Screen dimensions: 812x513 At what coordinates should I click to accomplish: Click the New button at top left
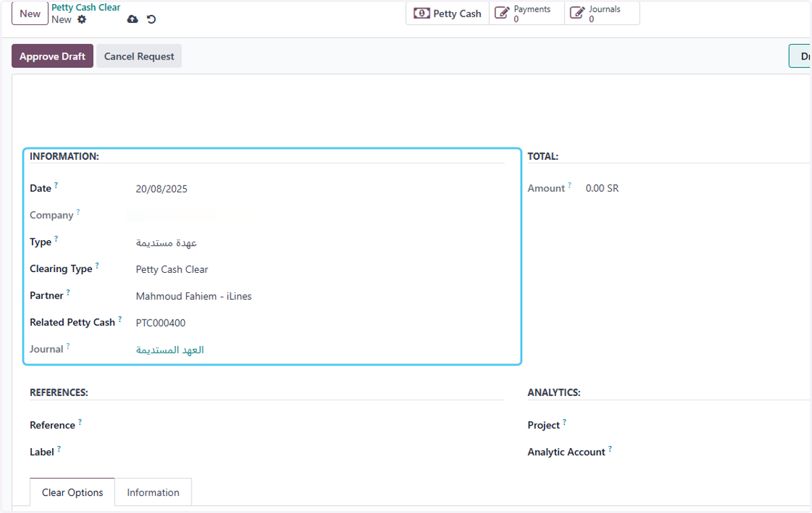click(30, 14)
